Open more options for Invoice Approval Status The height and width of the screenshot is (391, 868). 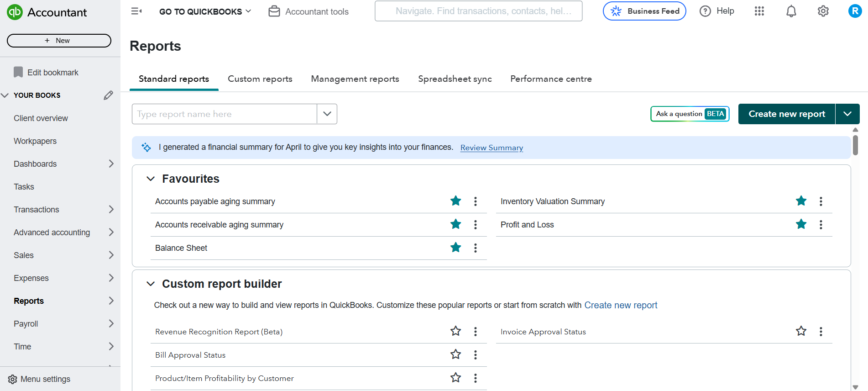point(821,332)
